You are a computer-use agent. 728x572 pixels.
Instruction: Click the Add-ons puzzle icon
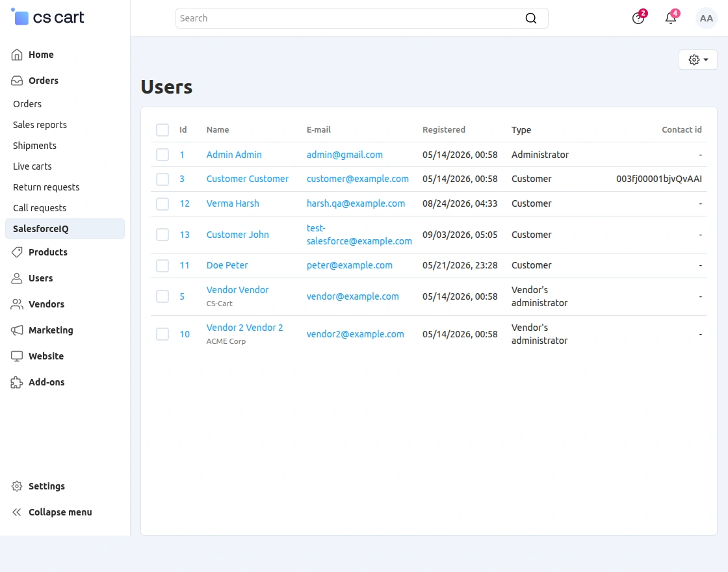17,382
